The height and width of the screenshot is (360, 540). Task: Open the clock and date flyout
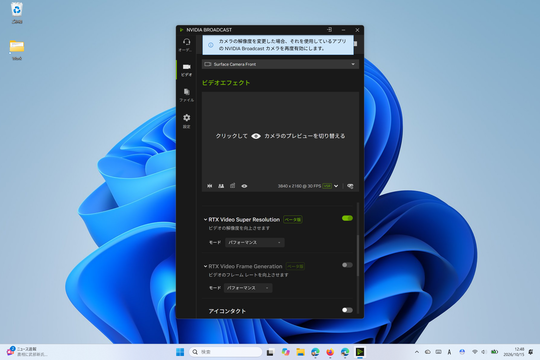pyautogui.click(x=513, y=352)
